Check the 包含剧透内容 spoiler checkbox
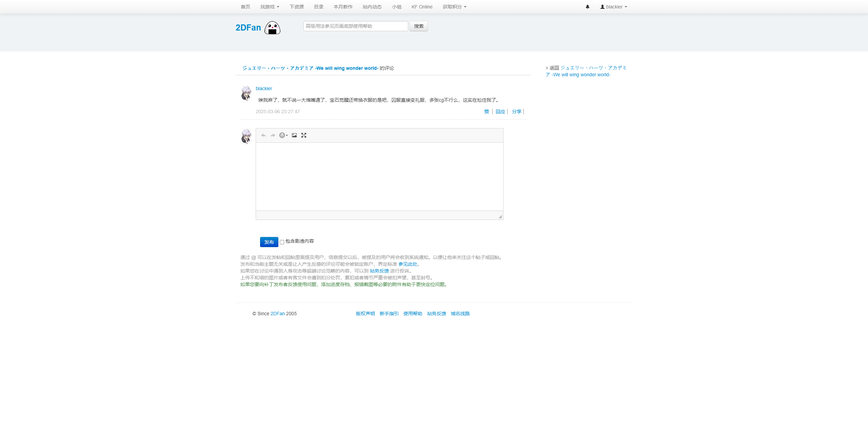The height and width of the screenshot is (442, 868). 282,242
